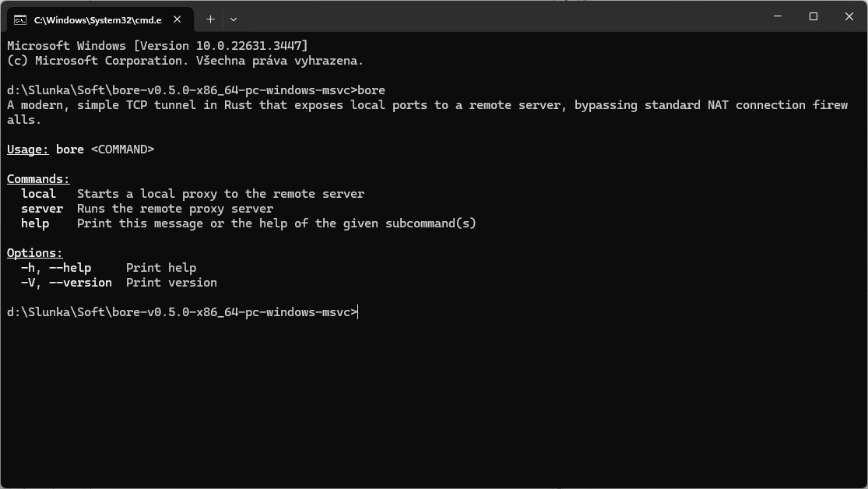Viewport: 868px width, 489px height.
Task: Click the "help" command in Commands list
Action: pyautogui.click(x=35, y=223)
